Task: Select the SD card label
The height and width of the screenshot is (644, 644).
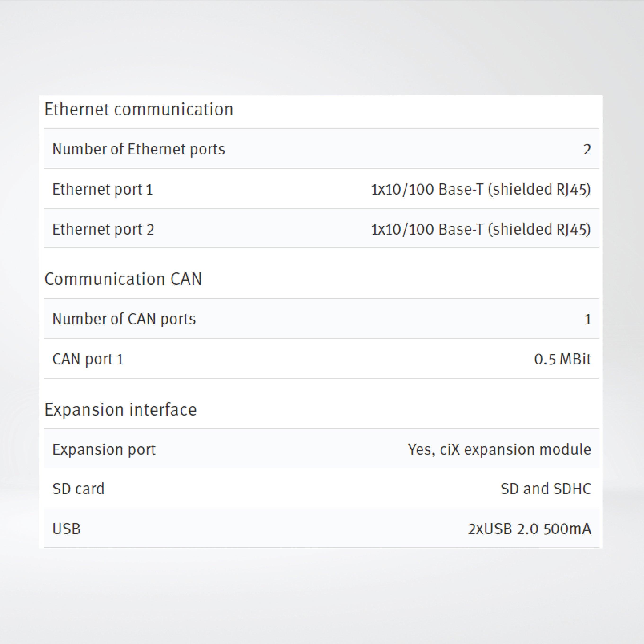Action: point(78,489)
